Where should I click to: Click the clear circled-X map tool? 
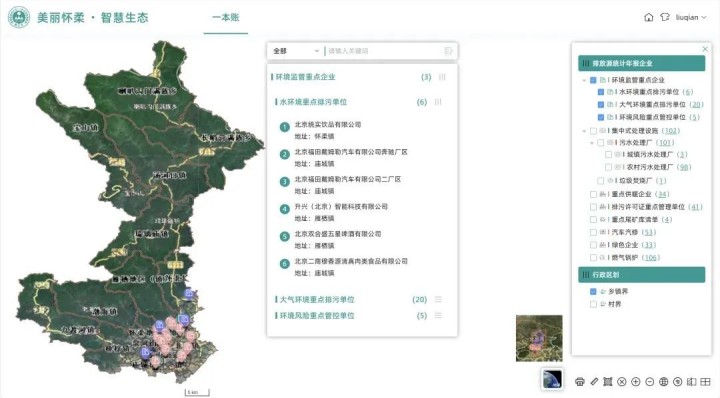click(622, 381)
